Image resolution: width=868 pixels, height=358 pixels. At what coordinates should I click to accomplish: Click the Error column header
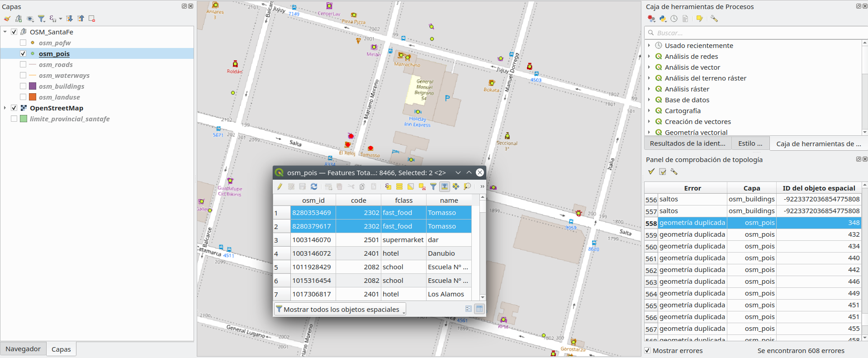pyautogui.click(x=692, y=188)
